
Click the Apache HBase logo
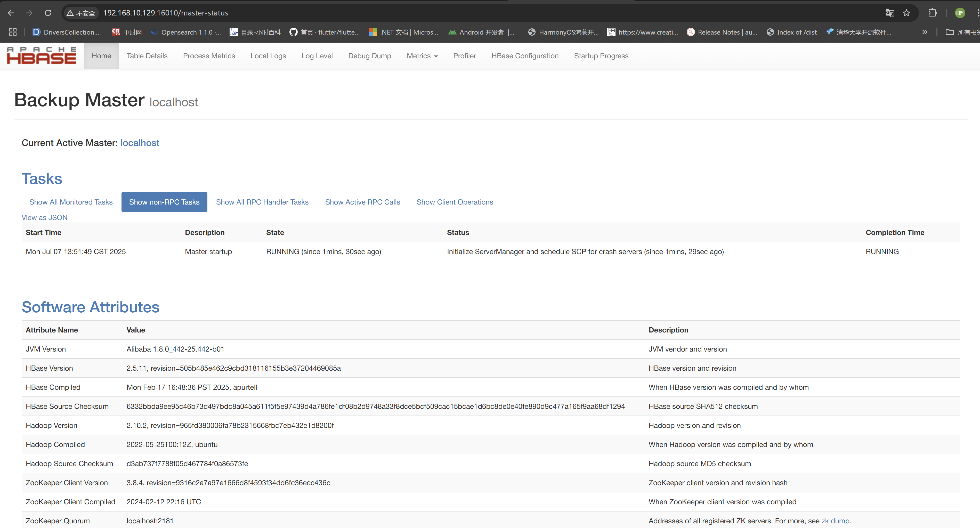coord(42,55)
